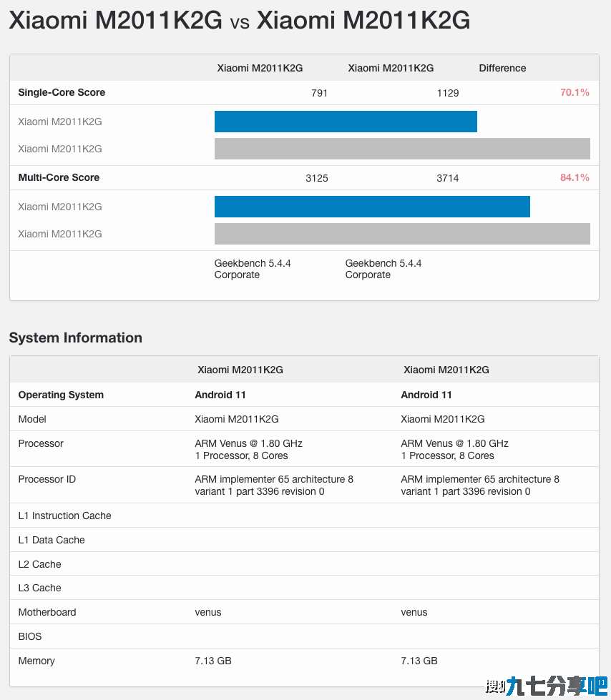Click the page title comparing Xiaomi M2011K2G devices

tap(240, 20)
